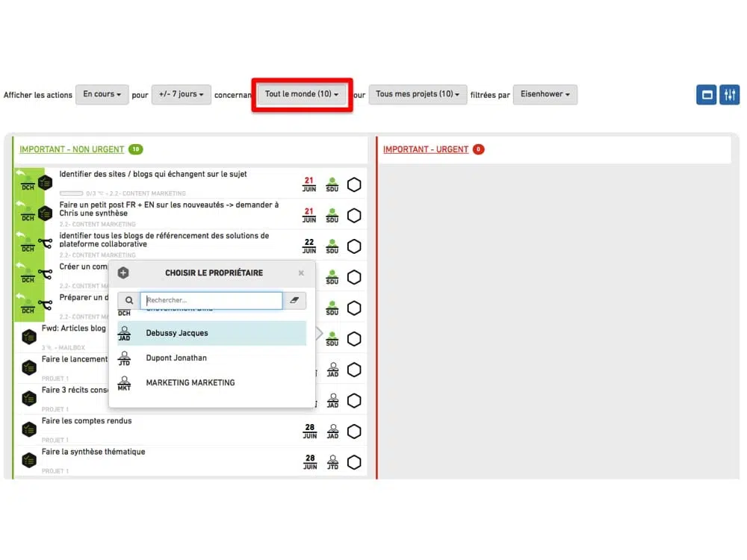Check hexagon for 'Préparer un d' task
Image resolution: width=747 pixels, height=560 pixels.
[354, 308]
